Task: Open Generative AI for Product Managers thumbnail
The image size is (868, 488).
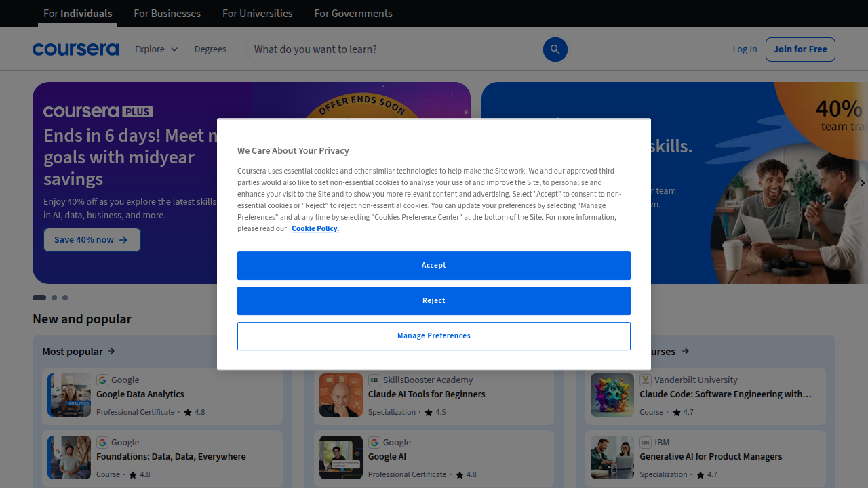Action: [x=612, y=457]
